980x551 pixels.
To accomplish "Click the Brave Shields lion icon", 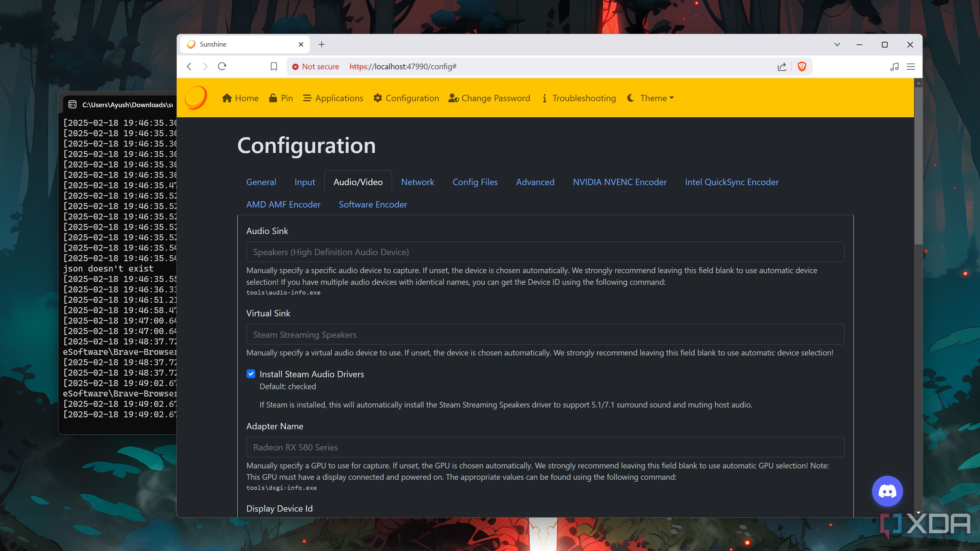I will point(802,67).
